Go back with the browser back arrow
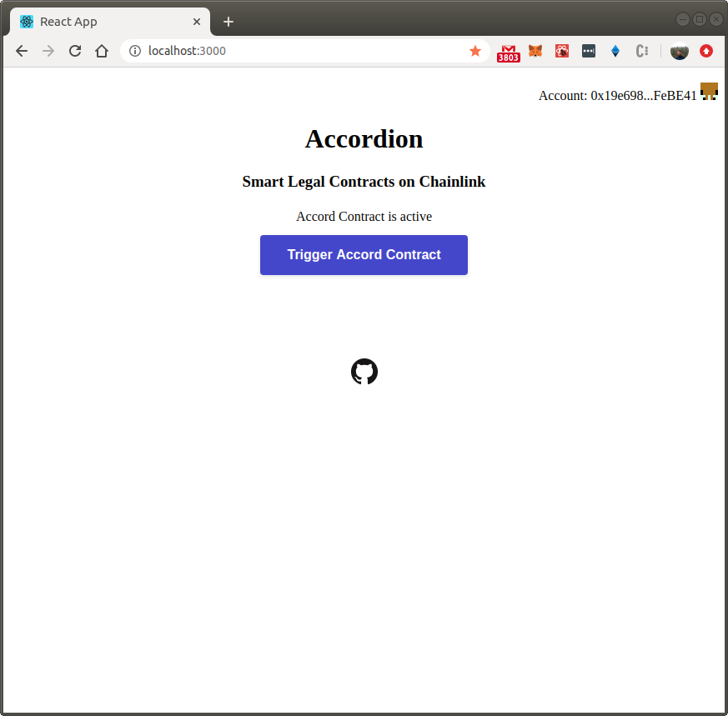728x716 pixels. 22,51
